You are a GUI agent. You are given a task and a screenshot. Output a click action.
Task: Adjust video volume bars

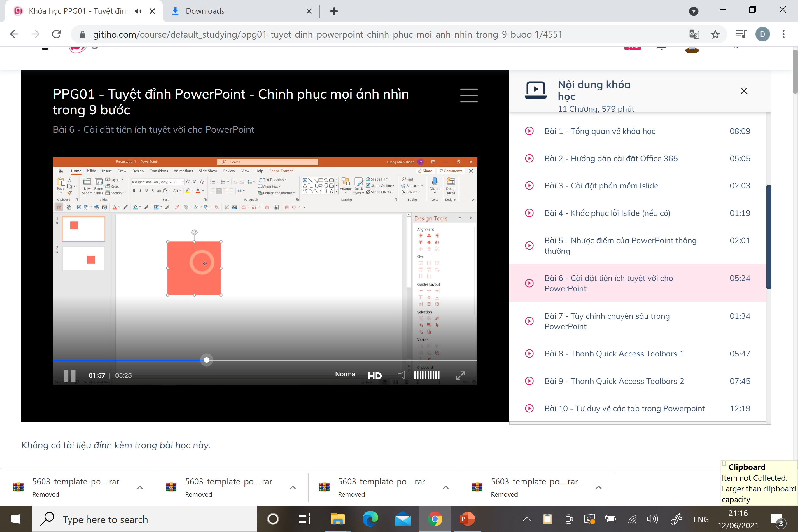coord(427,375)
